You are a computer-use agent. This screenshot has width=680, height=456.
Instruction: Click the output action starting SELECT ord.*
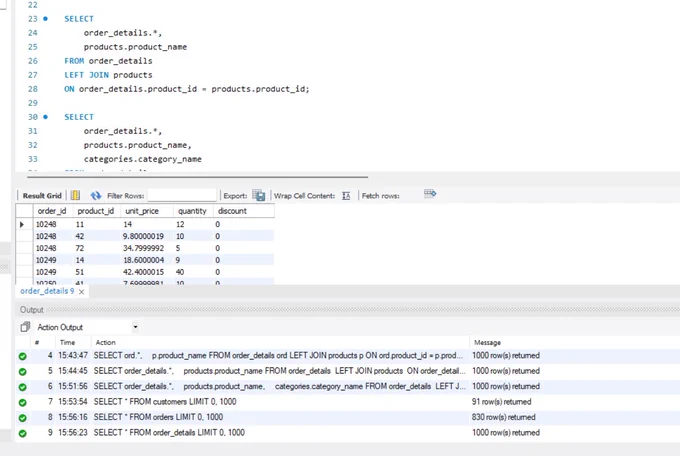tap(278, 355)
